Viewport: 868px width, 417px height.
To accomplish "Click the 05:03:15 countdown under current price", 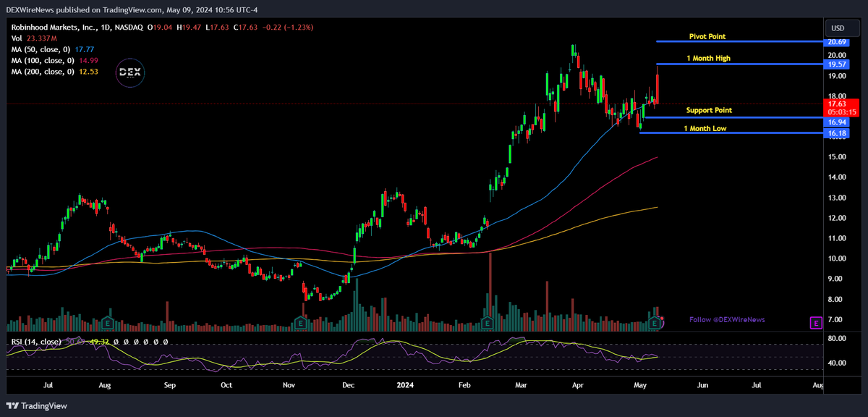I will (x=843, y=112).
